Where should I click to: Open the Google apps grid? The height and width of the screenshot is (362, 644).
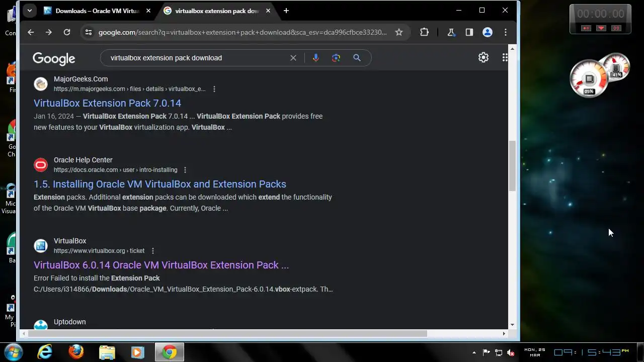pyautogui.click(x=505, y=57)
